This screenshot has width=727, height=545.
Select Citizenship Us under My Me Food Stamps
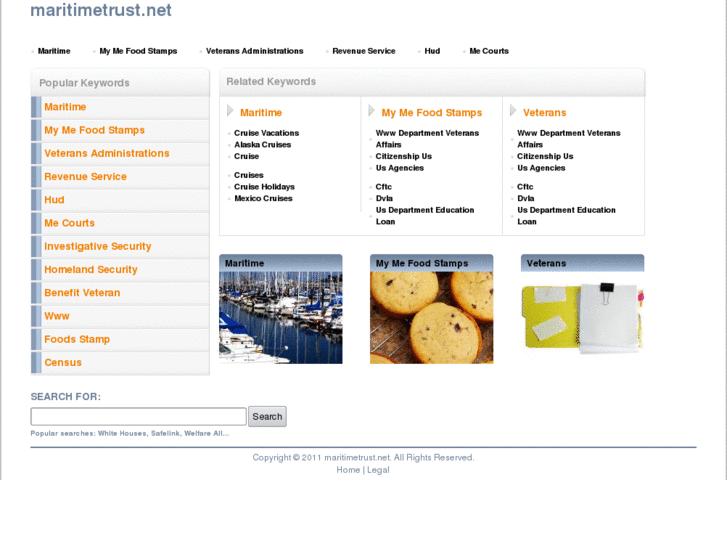tap(403, 156)
